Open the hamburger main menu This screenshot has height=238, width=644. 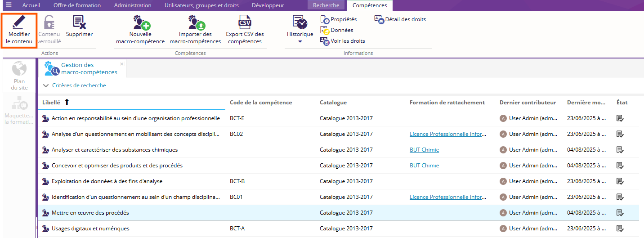pos(9,5)
